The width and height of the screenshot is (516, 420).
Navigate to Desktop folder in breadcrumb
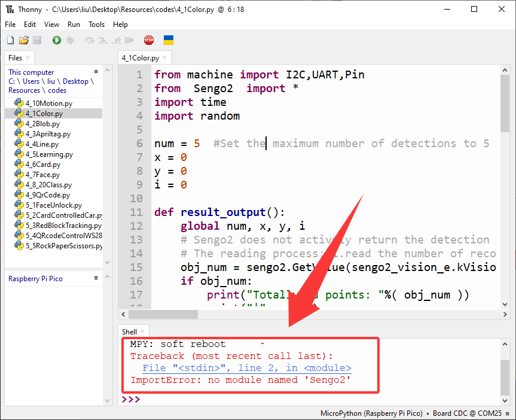76,81
